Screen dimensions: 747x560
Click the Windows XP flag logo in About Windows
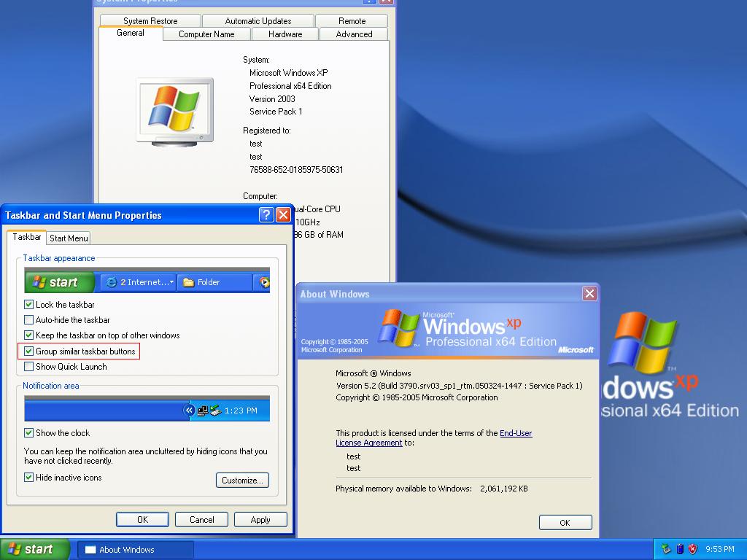click(398, 327)
